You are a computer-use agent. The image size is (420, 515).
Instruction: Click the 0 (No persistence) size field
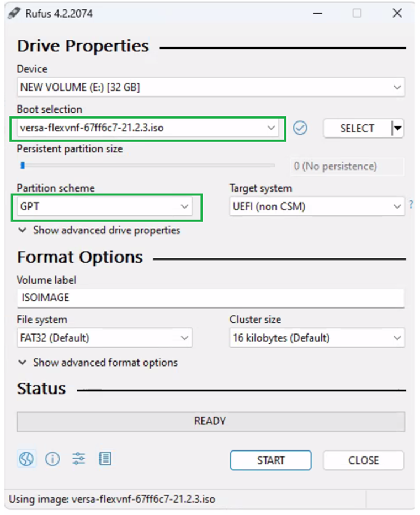(x=347, y=167)
